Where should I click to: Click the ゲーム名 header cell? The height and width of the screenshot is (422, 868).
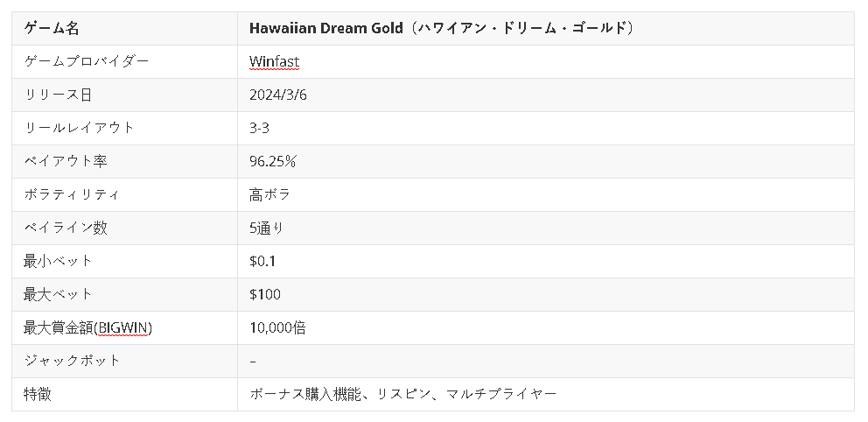[124, 28]
